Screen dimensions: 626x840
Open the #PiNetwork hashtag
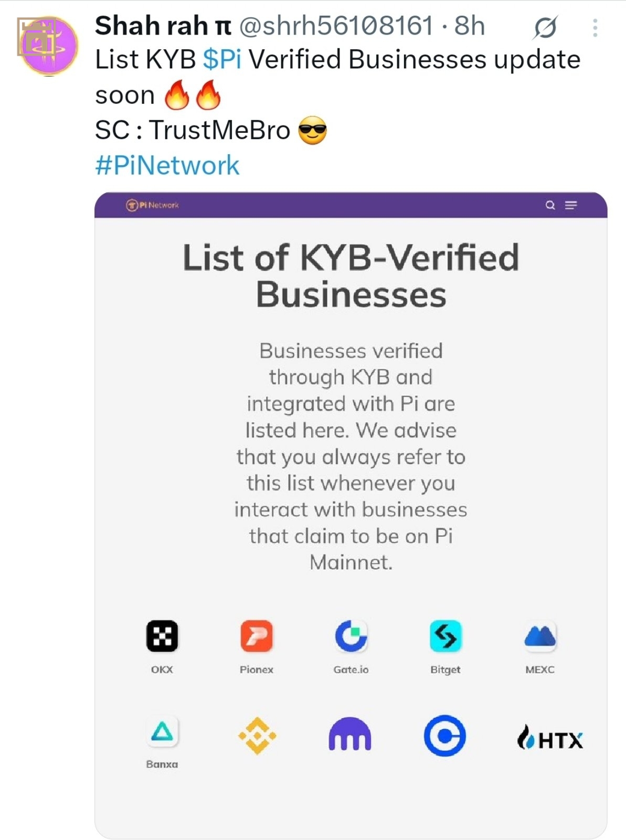coord(167,165)
